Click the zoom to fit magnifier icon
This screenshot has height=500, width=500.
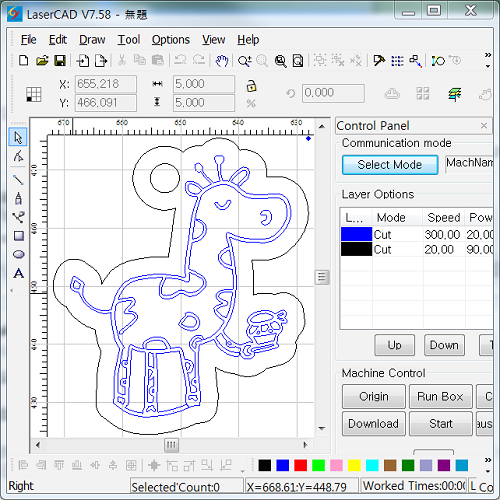(x=280, y=61)
